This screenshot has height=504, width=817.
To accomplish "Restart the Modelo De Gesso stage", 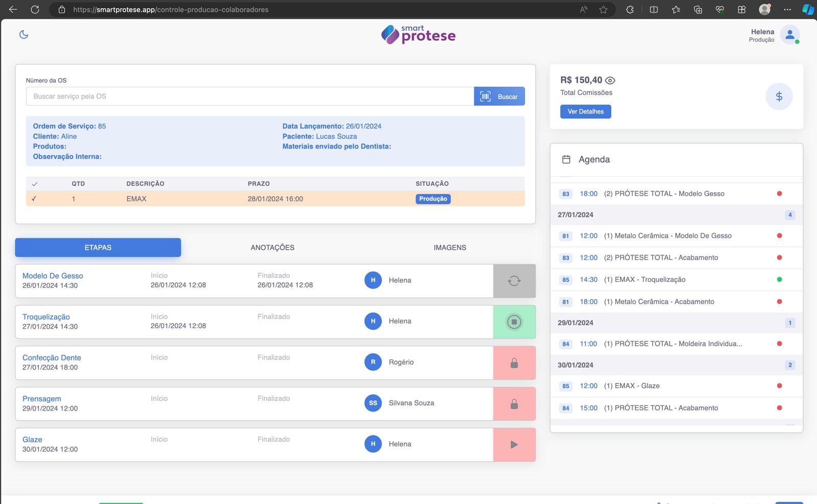I will click(514, 281).
